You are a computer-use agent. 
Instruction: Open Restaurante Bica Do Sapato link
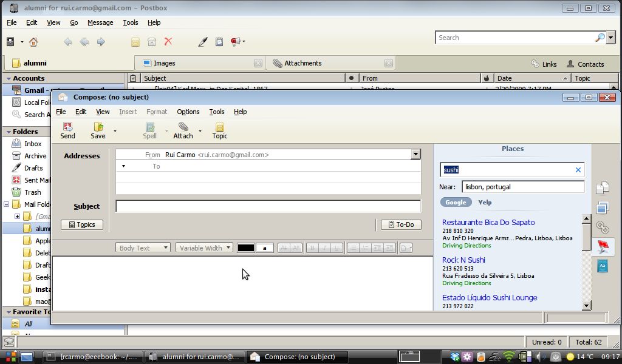click(x=488, y=222)
